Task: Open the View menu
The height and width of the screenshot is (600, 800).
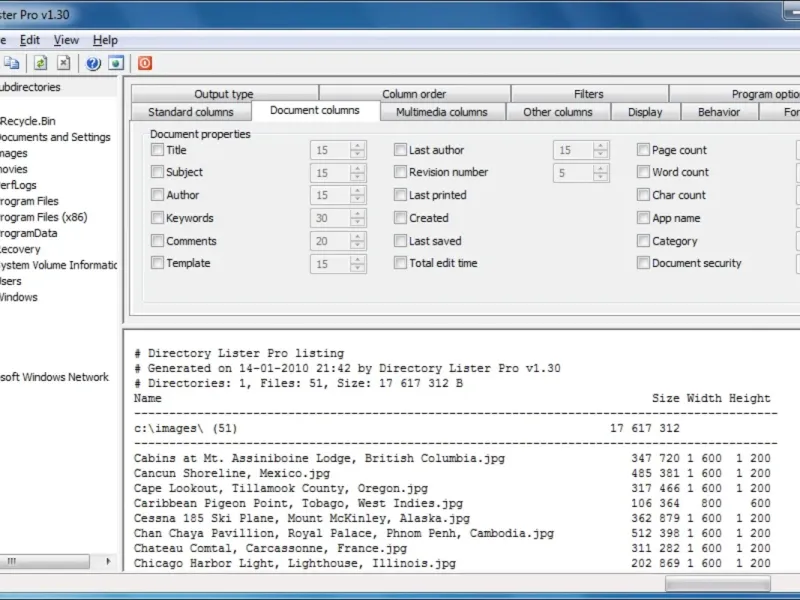Action: click(x=66, y=40)
